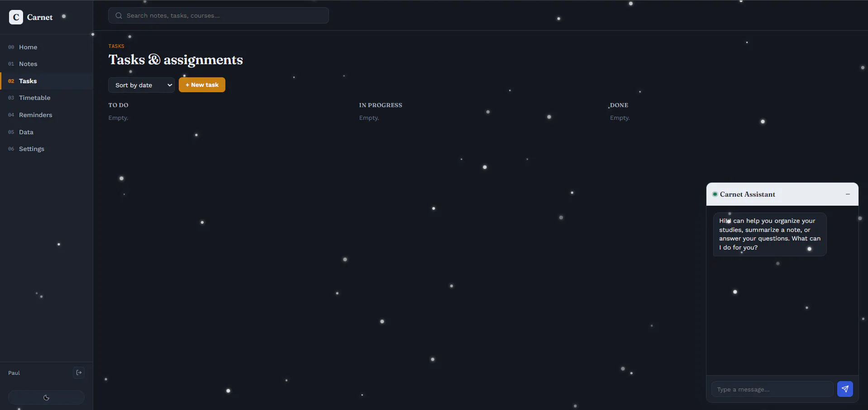Click the orange TASKS breadcrumb label

pyautogui.click(x=116, y=46)
